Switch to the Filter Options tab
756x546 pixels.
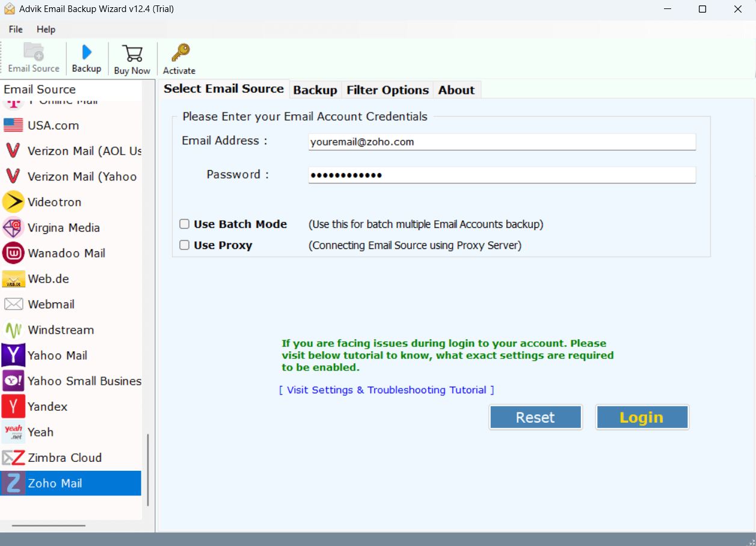(387, 90)
